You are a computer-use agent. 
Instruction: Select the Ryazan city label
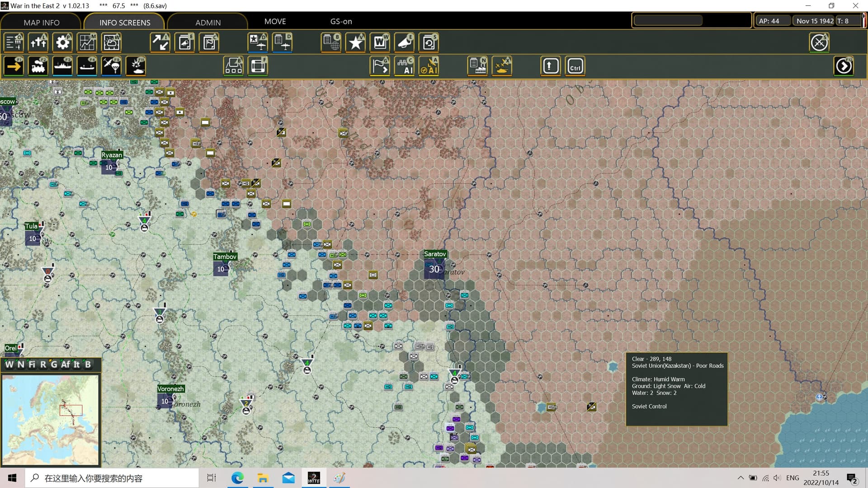tap(112, 155)
